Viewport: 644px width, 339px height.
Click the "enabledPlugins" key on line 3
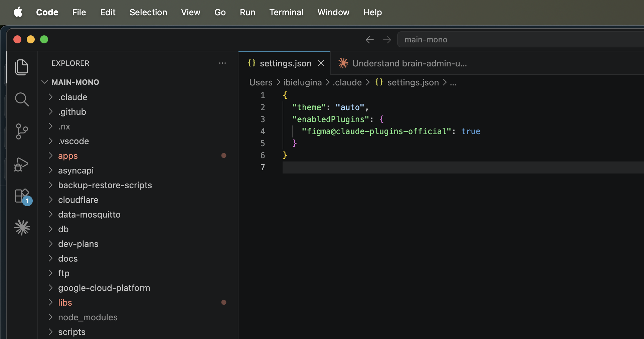click(x=331, y=119)
